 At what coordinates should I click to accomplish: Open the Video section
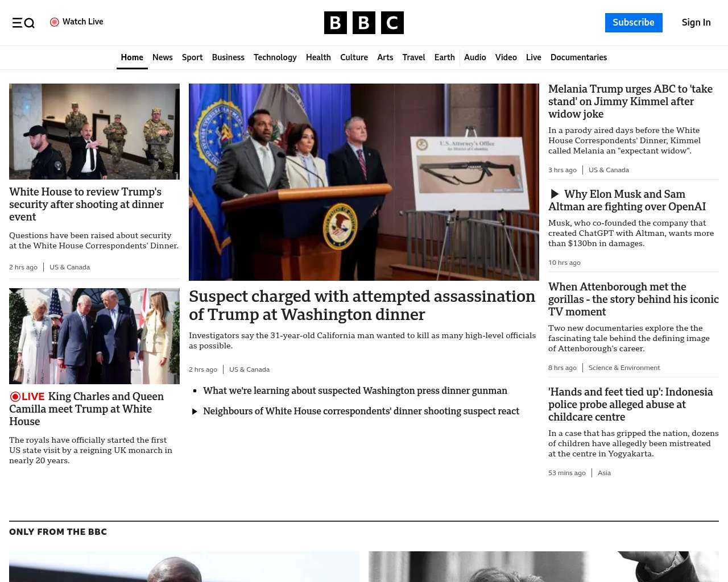point(506,57)
